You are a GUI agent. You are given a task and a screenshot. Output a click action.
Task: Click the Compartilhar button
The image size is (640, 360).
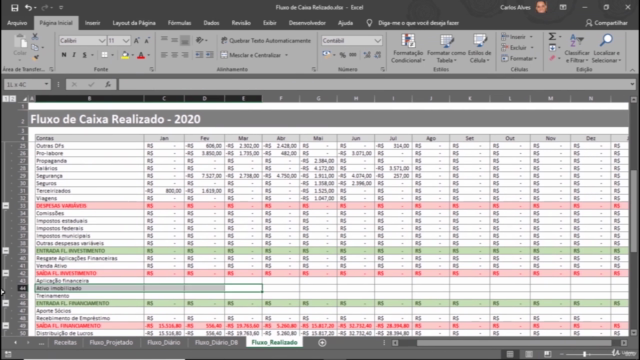click(x=606, y=23)
